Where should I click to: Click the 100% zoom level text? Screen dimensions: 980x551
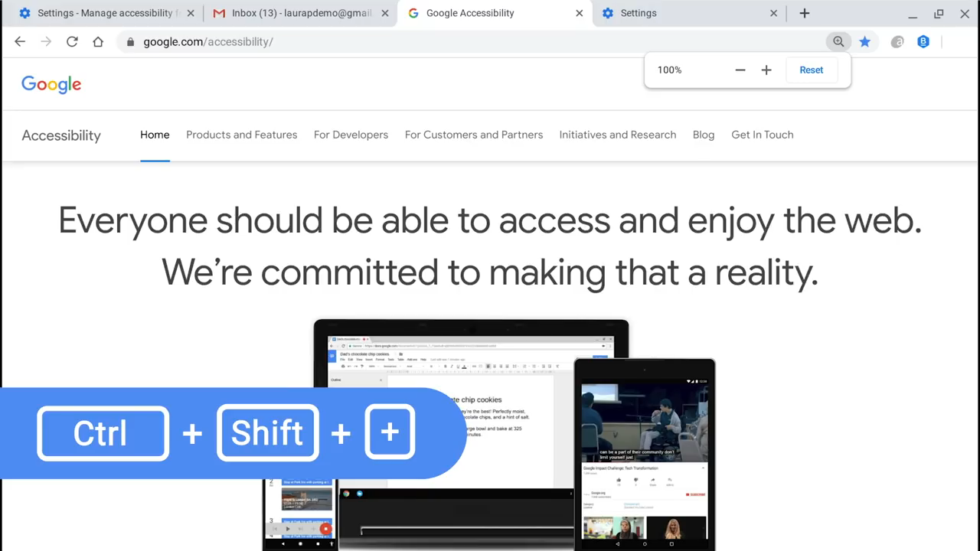pyautogui.click(x=669, y=70)
